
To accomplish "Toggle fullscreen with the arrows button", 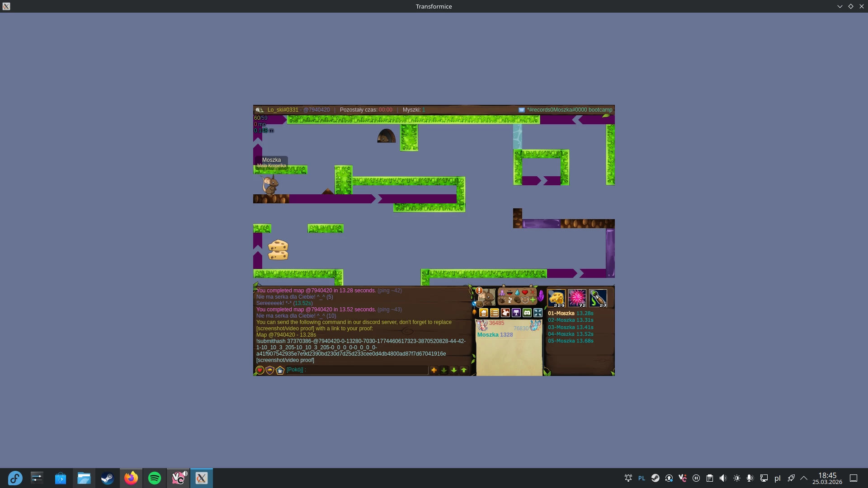I will [x=538, y=313].
